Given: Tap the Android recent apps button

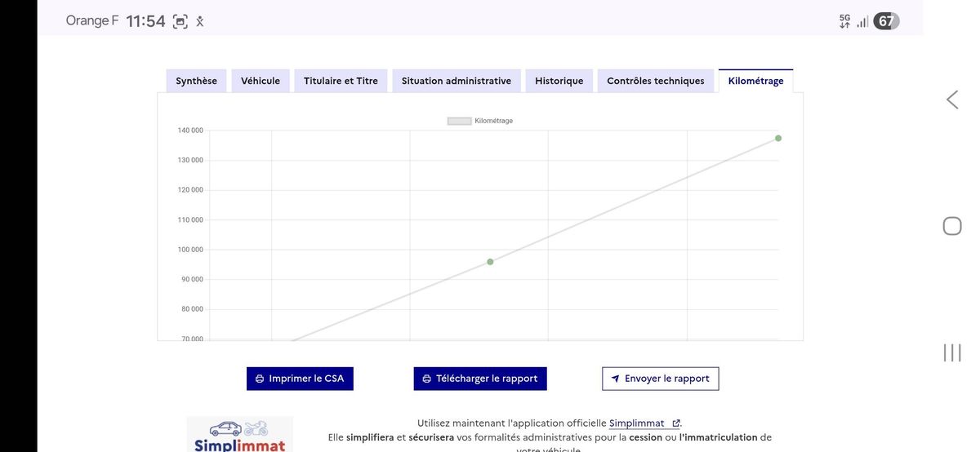Looking at the screenshot, I should pos(952,352).
